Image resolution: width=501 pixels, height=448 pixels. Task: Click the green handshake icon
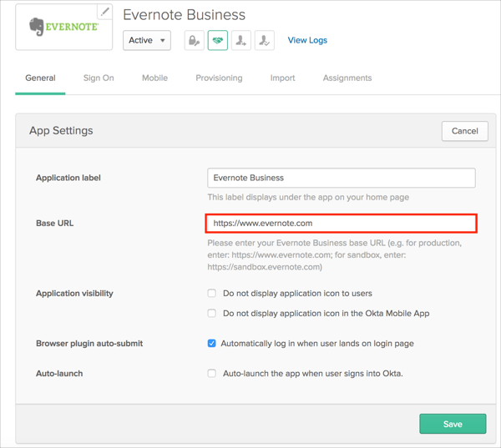click(x=218, y=40)
